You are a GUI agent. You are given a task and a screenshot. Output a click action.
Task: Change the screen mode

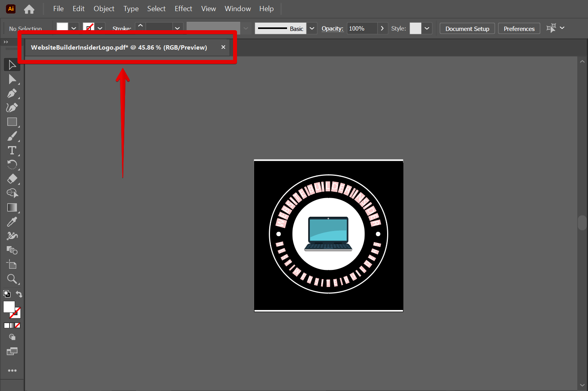pos(12,351)
